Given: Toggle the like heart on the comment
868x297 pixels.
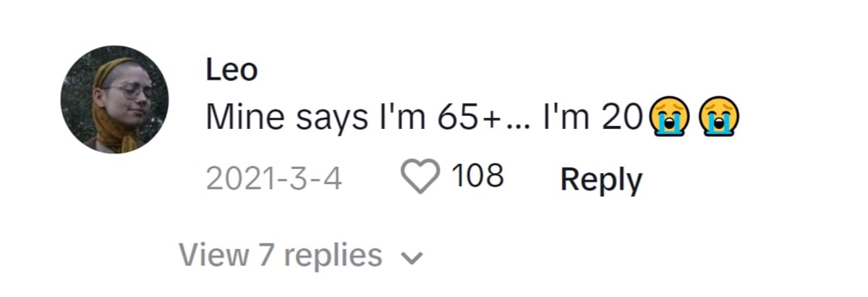Looking at the screenshot, I should (x=421, y=178).
